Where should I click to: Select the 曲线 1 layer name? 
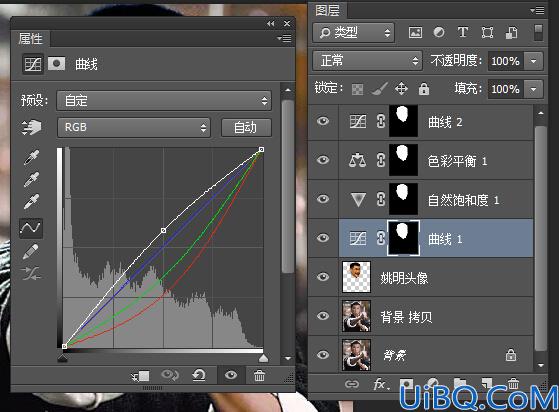point(445,239)
